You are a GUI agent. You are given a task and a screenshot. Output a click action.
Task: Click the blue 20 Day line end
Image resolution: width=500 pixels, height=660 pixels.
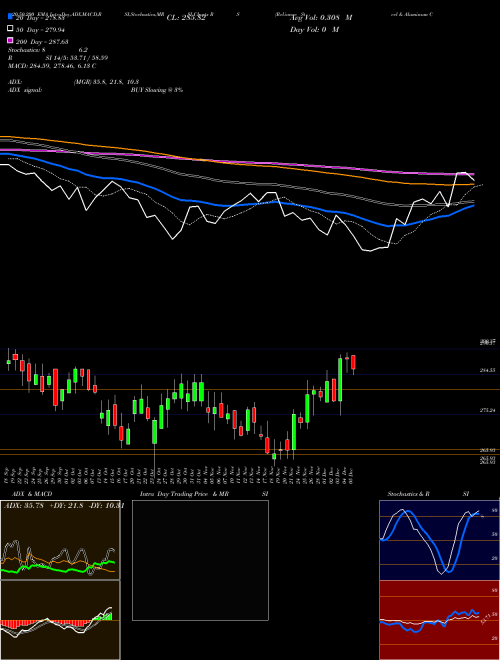point(473,206)
